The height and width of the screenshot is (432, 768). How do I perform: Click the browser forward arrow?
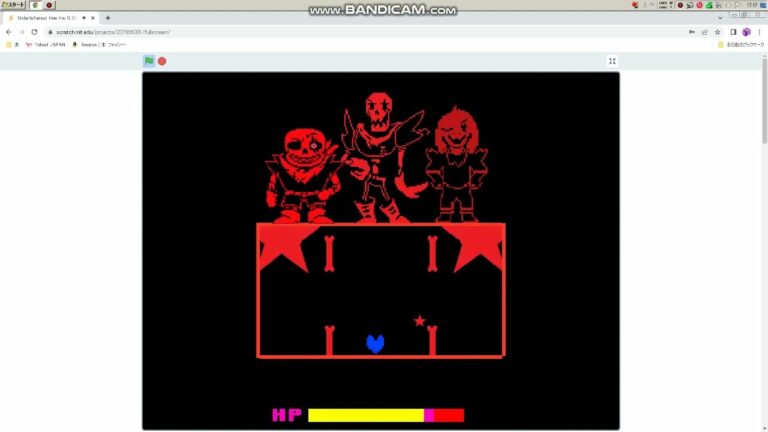click(x=22, y=32)
